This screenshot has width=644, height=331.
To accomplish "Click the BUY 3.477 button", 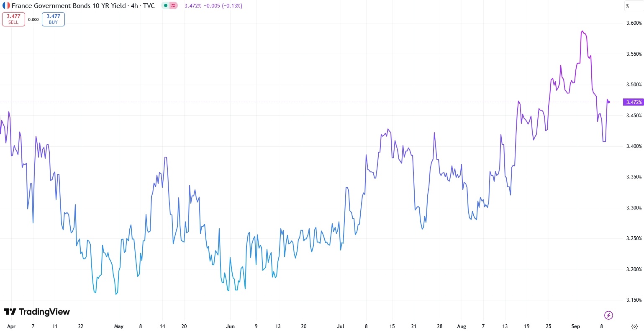I will pos(53,19).
